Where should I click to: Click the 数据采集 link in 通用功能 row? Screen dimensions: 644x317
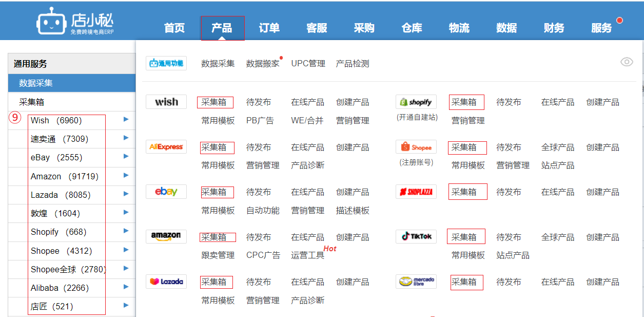tap(218, 64)
